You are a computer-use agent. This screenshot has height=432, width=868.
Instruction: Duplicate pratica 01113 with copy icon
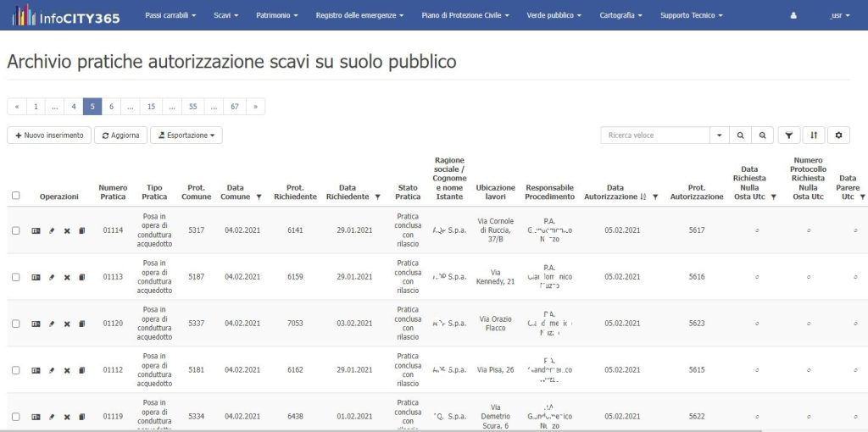(82, 277)
